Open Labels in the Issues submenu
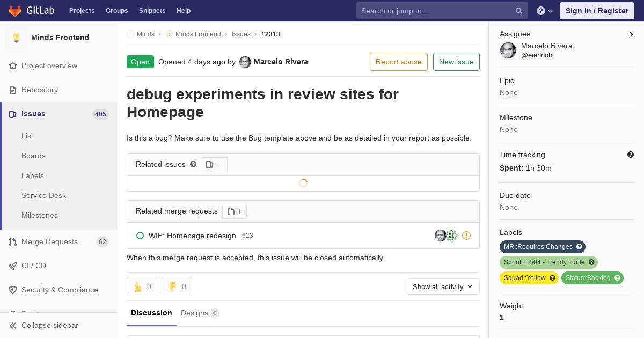Viewport: 644px width, 338px height. 33,175
